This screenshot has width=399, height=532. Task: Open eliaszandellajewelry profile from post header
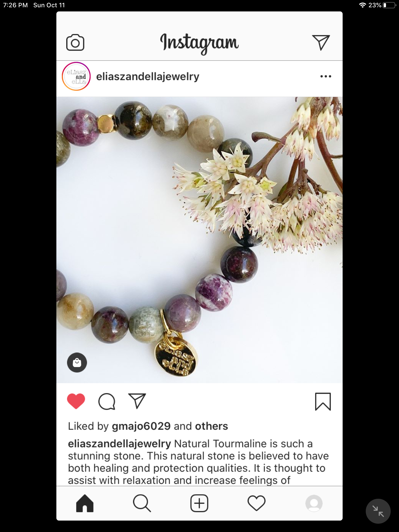[148, 77]
